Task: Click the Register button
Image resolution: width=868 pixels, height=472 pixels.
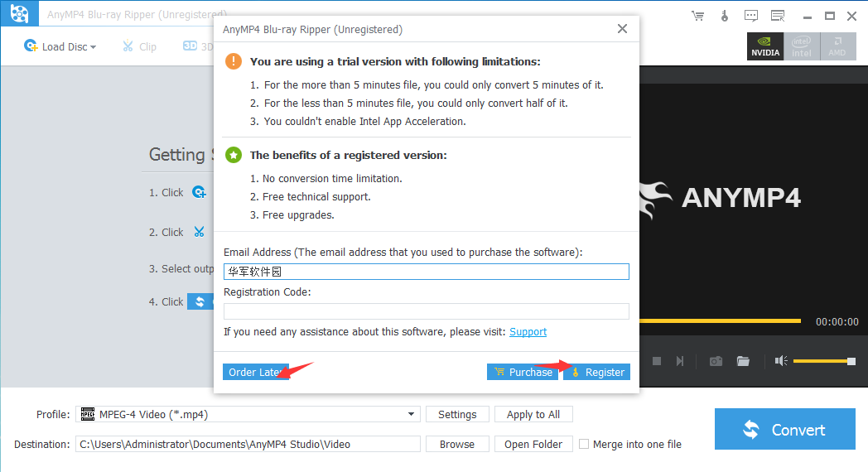Action: click(596, 372)
